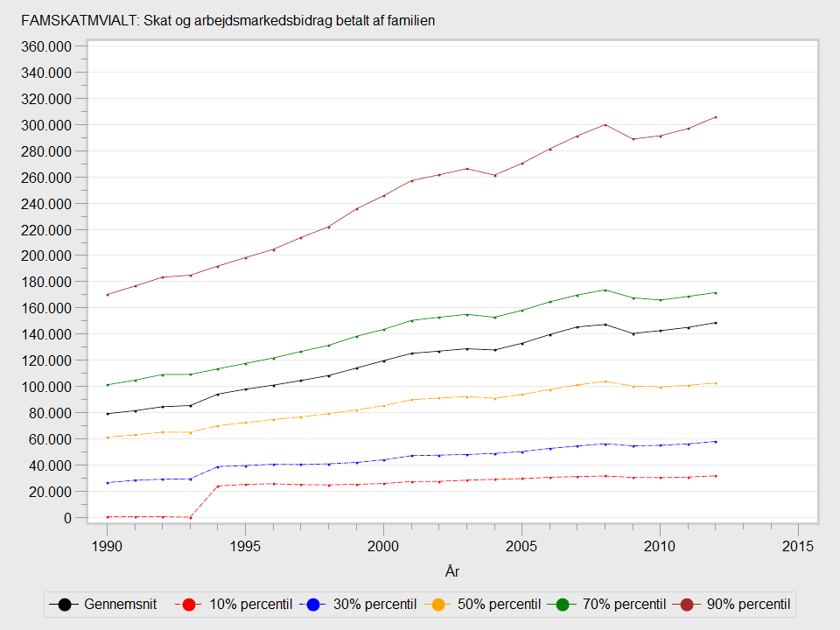Select the 70% percentile data point at 1990
840x630 pixels.
pyautogui.click(x=107, y=385)
